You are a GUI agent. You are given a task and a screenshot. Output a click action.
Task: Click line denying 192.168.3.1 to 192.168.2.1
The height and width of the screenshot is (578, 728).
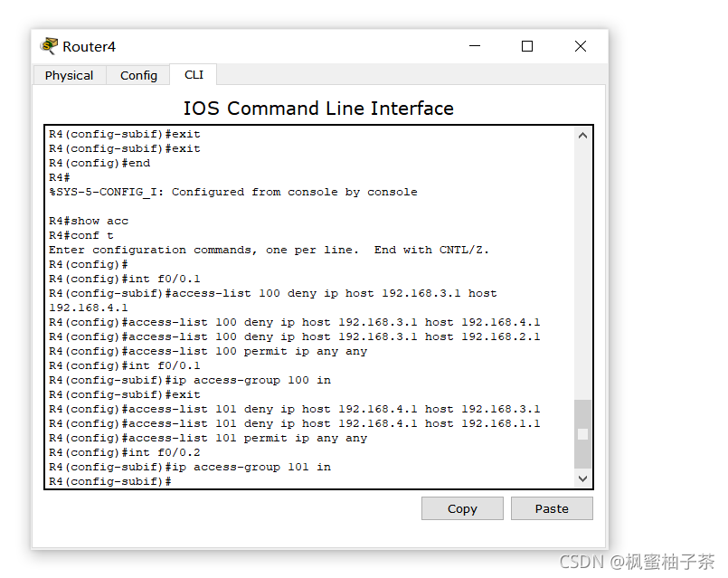click(x=294, y=337)
